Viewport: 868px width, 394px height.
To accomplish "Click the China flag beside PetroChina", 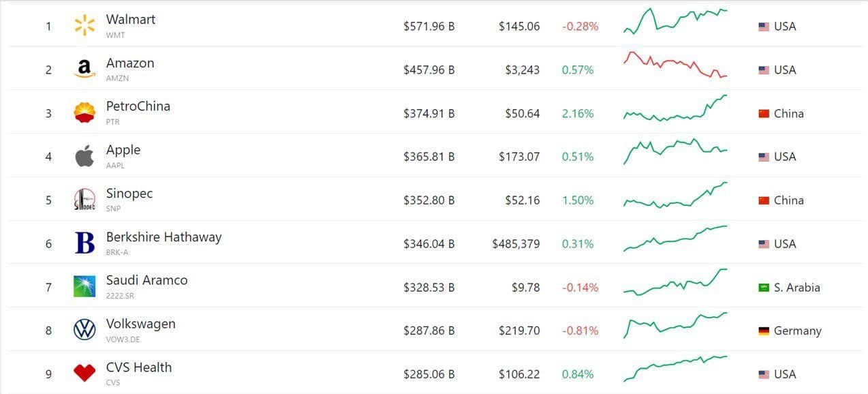I will [x=764, y=113].
